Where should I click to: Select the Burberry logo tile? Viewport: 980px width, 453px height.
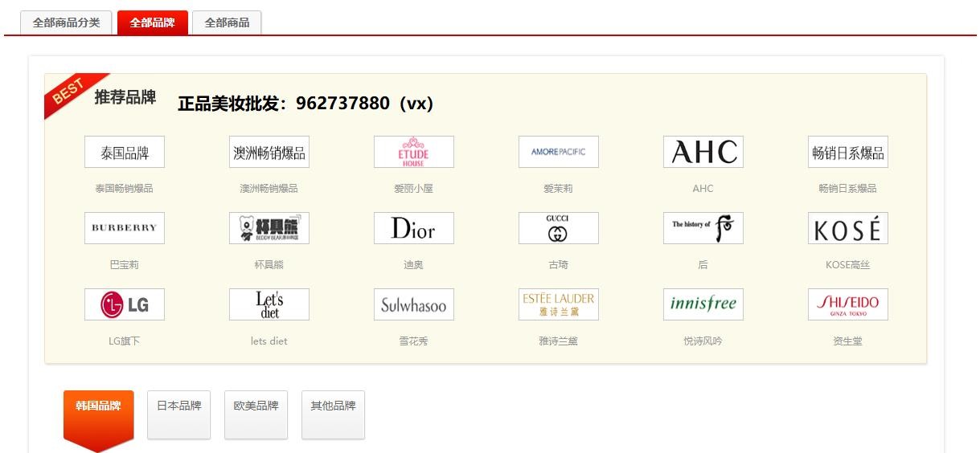pyautogui.click(x=124, y=228)
